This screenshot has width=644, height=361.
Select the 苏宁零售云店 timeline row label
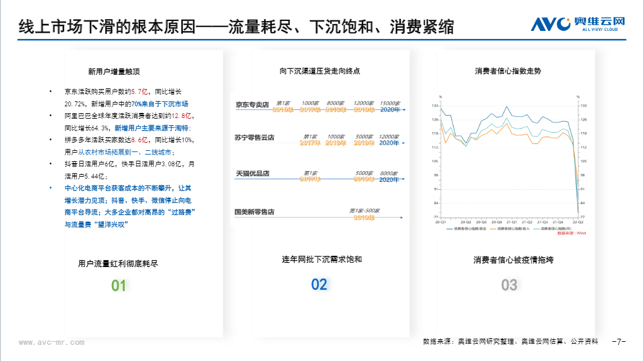coord(254,137)
